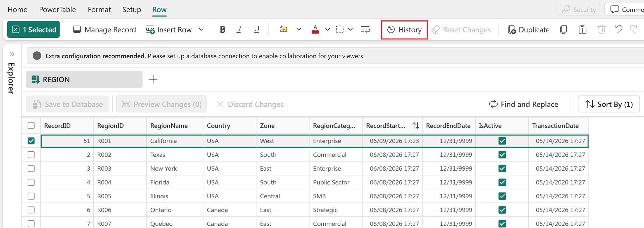Click the delete trash icon
This screenshot has height=228, width=644.
click(x=602, y=29)
